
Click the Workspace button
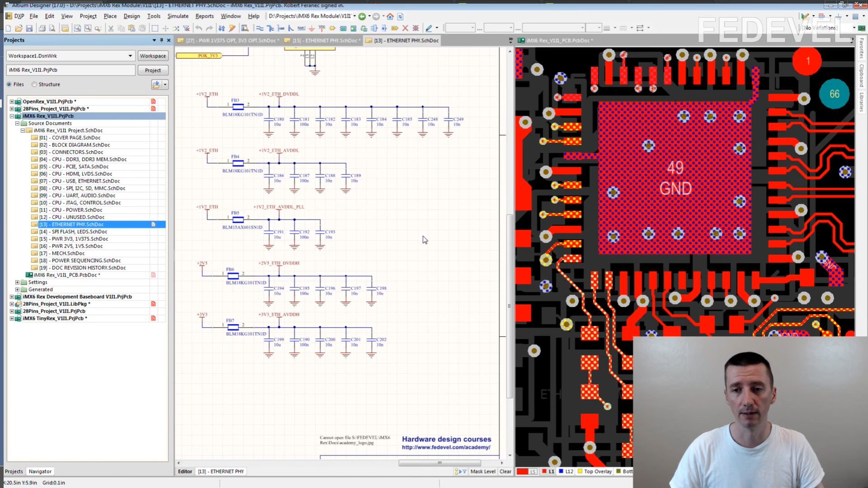[153, 56]
